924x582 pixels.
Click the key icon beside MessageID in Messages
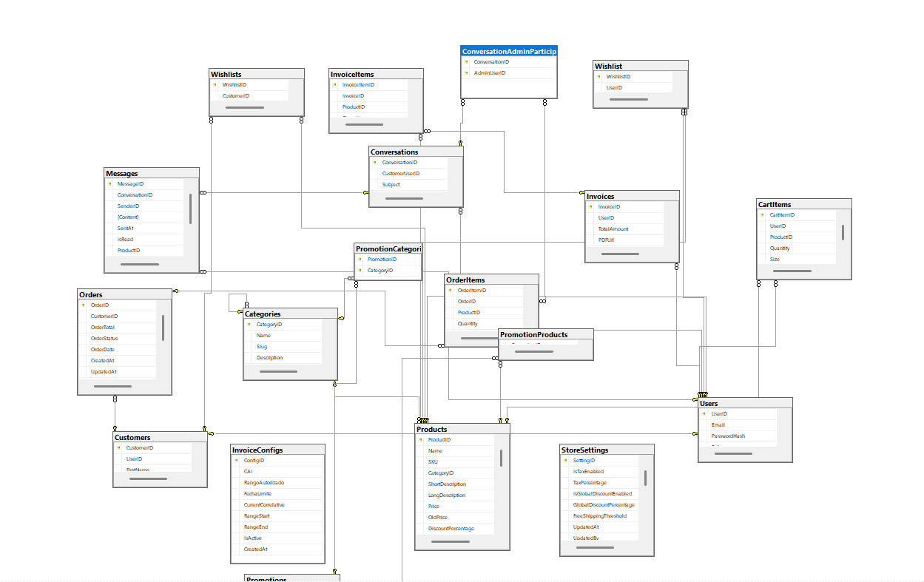tap(109, 183)
